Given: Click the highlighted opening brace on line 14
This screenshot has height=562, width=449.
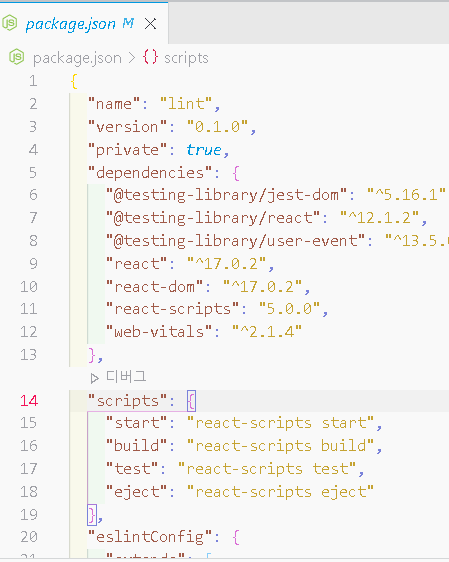Looking at the screenshot, I should (191, 401).
